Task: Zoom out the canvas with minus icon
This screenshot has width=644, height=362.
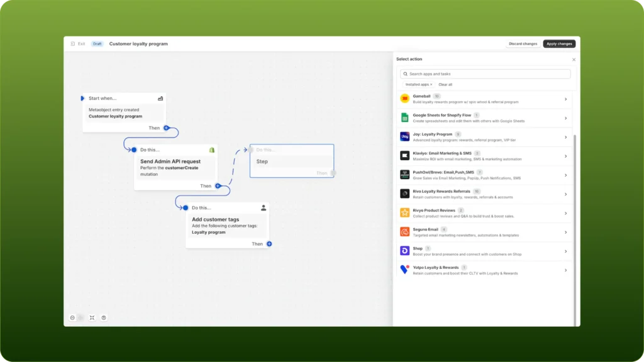Action: pyautogui.click(x=72, y=317)
